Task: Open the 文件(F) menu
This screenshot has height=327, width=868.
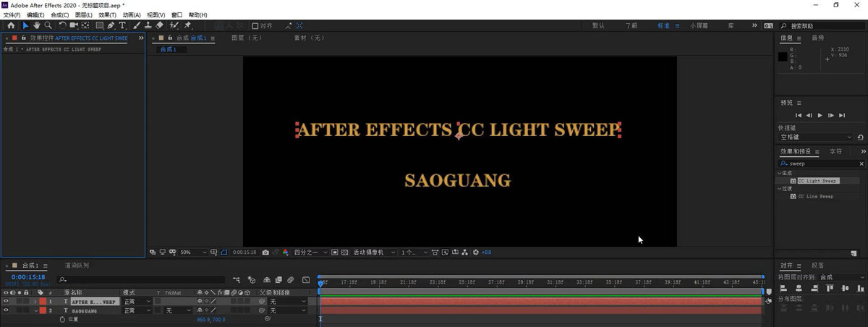Action: [x=12, y=14]
